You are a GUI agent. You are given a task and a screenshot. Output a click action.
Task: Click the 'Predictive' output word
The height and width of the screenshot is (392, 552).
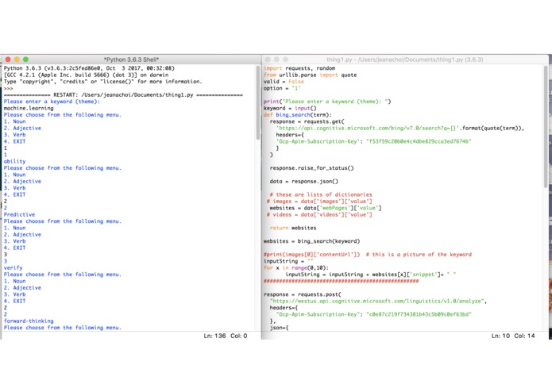point(19,214)
